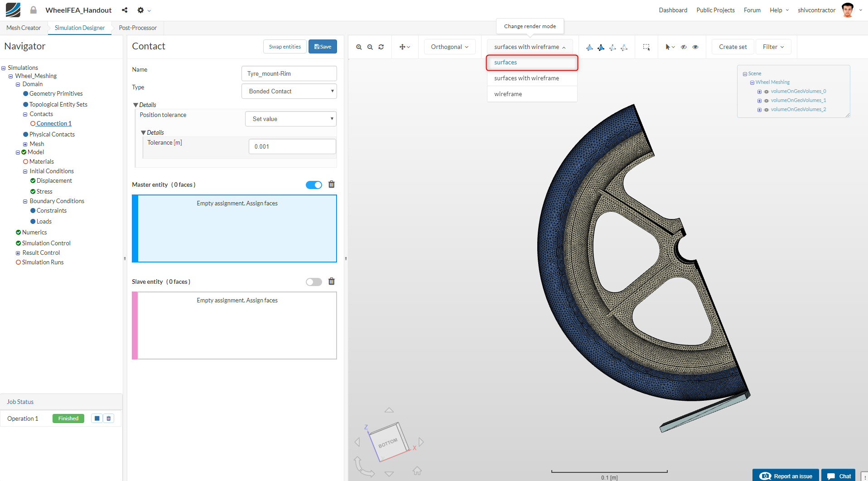Switch to the Post-Processor tab
Screen dimensions: 868x481
click(x=138, y=28)
